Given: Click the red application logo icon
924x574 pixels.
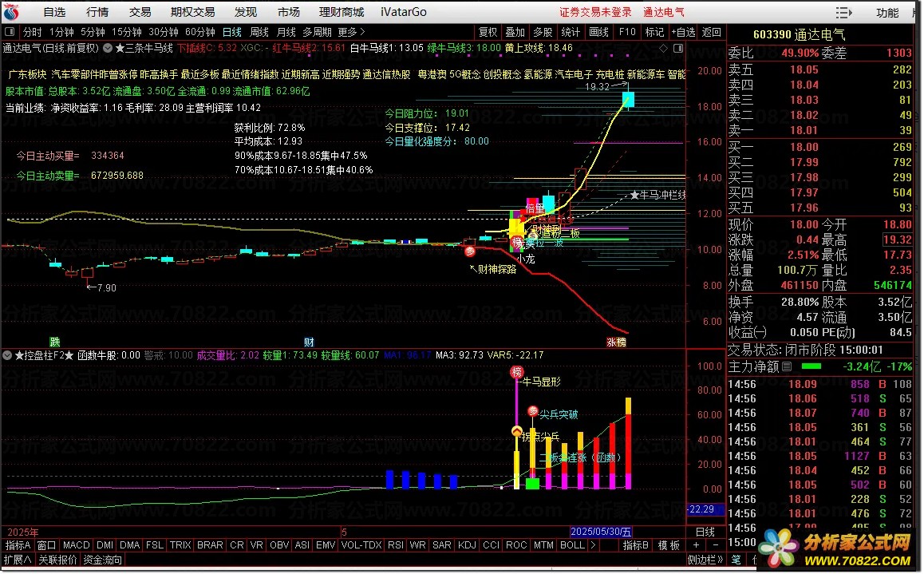Looking at the screenshot, I should click(x=10, y=12).
